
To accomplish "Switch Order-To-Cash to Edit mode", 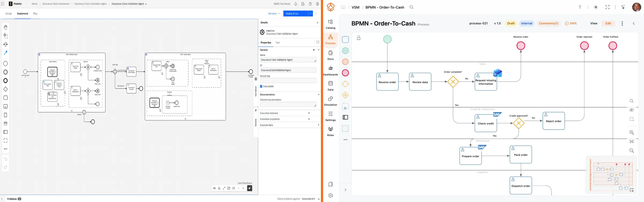I will (608, 23).
